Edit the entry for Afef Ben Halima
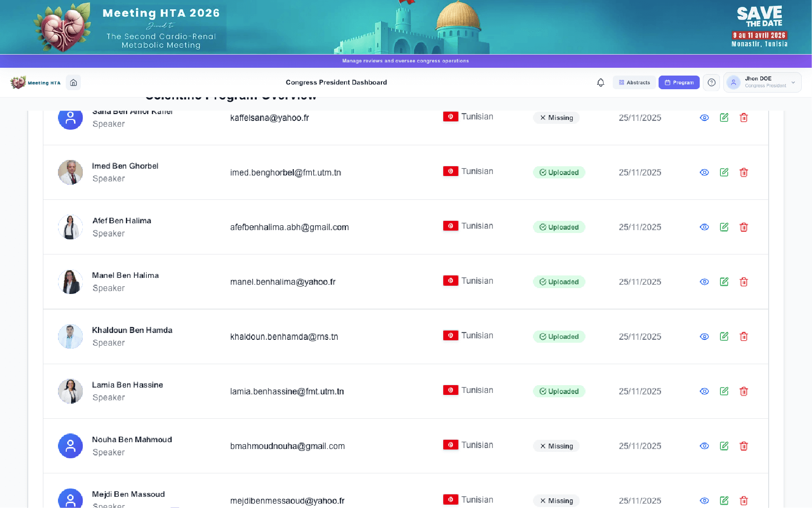The height and width of the screenshot is (508, 812). (x=724, y=227)
